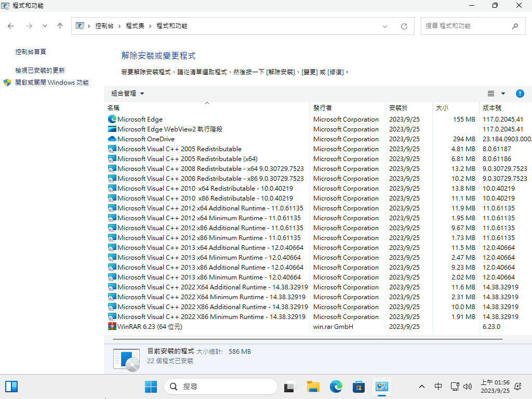Select Visual C++ 2022 X64 Minimum Runtime

[211, 297]
